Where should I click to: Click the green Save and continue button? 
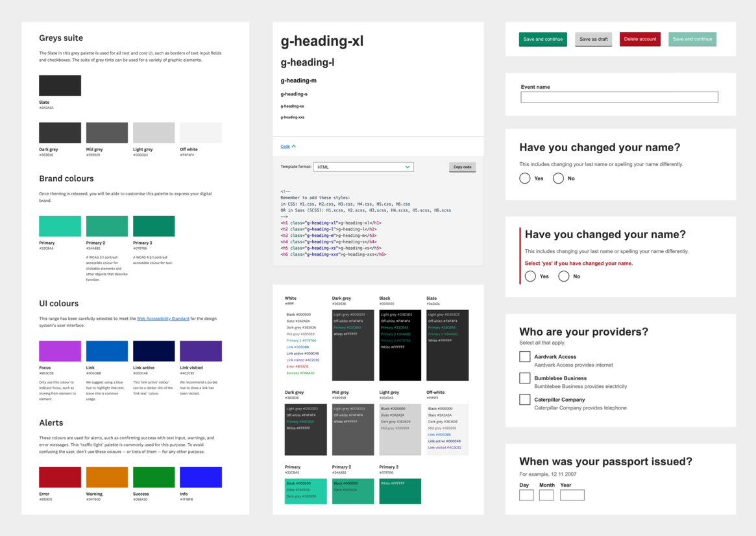543,40
